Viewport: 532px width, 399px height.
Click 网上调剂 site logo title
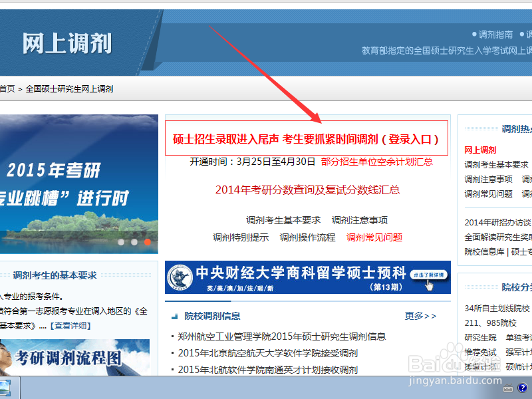coord(67,43)
